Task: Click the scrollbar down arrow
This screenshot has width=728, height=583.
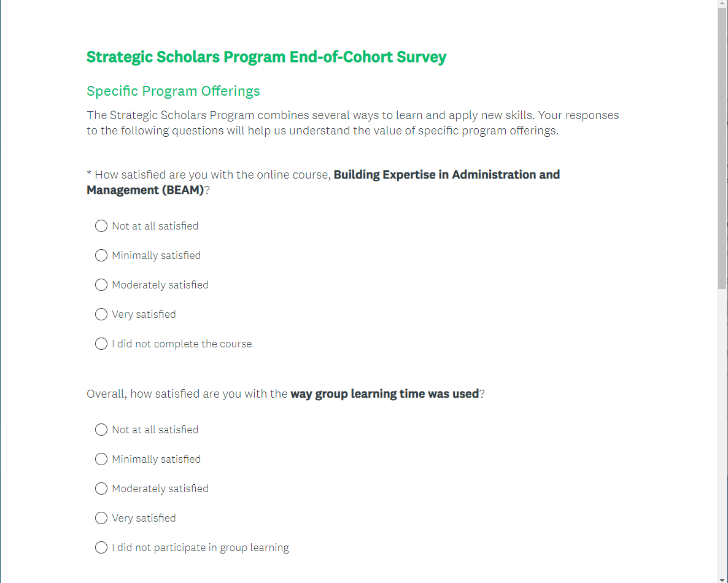Action: tap(722, 578)
